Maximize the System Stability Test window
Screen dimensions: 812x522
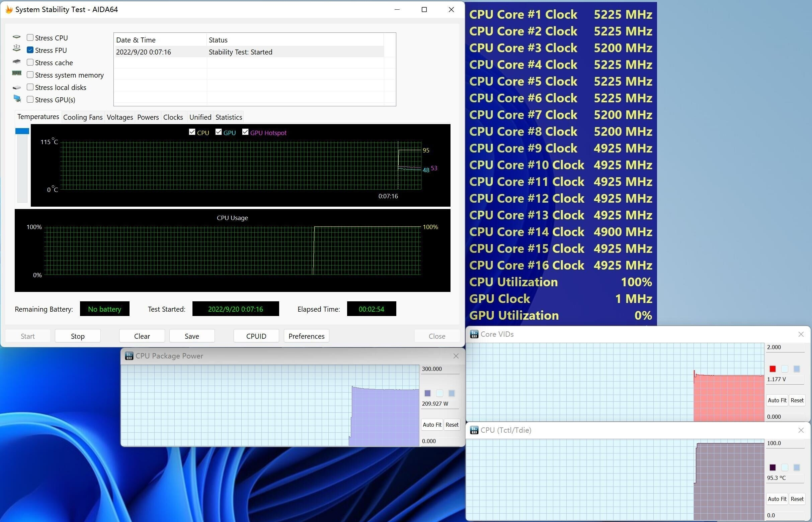424,9
